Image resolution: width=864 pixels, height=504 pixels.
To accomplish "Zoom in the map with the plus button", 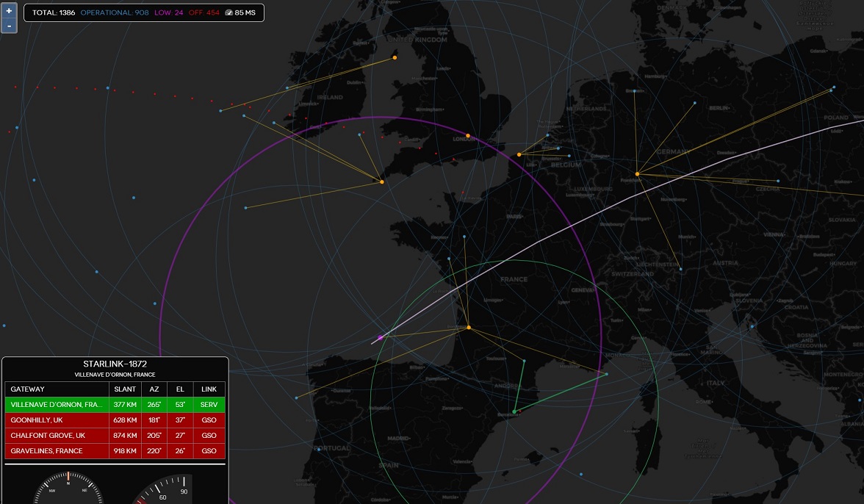I will click(9, 10).
